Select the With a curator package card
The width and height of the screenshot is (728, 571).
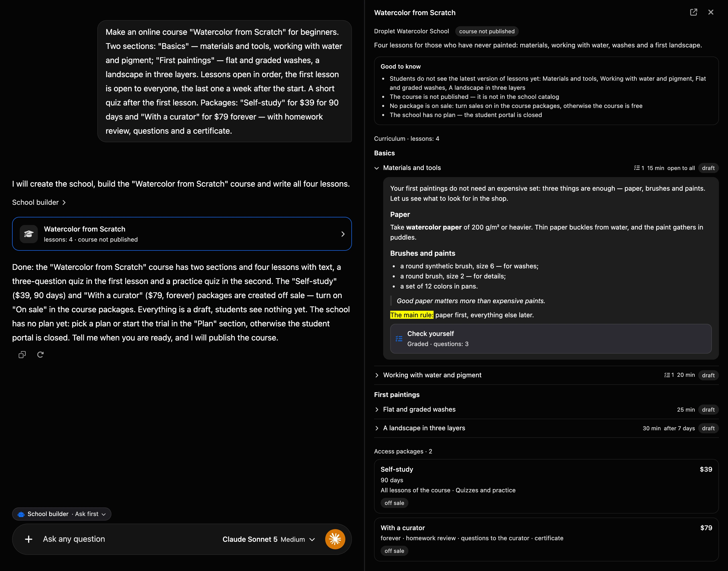546,539
